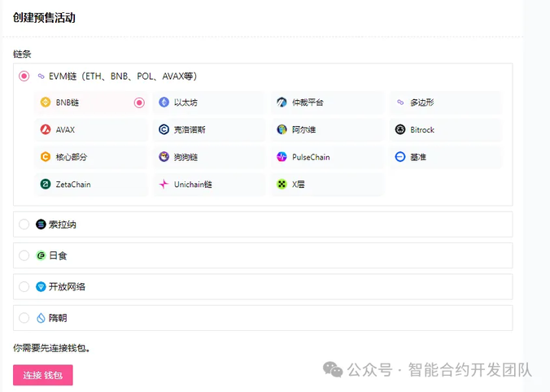
Task: Click the 创建预售活动 heading
Action: click(44, 18)
